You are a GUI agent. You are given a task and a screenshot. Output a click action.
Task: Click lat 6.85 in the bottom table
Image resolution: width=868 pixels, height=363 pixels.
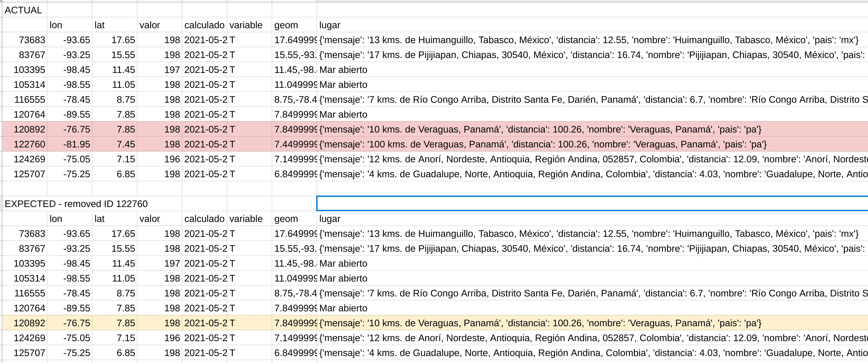click(x=125, y=353)
